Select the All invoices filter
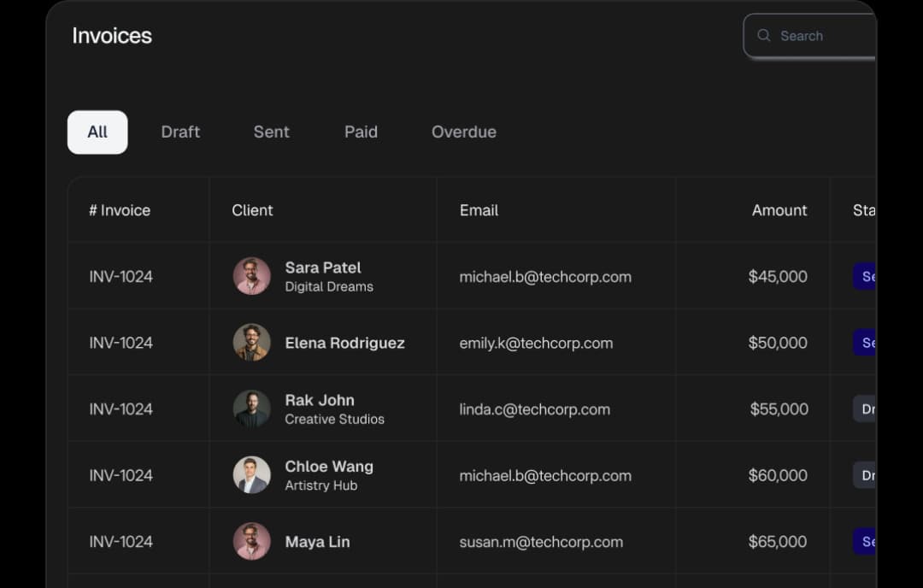 tap(97, 132)
